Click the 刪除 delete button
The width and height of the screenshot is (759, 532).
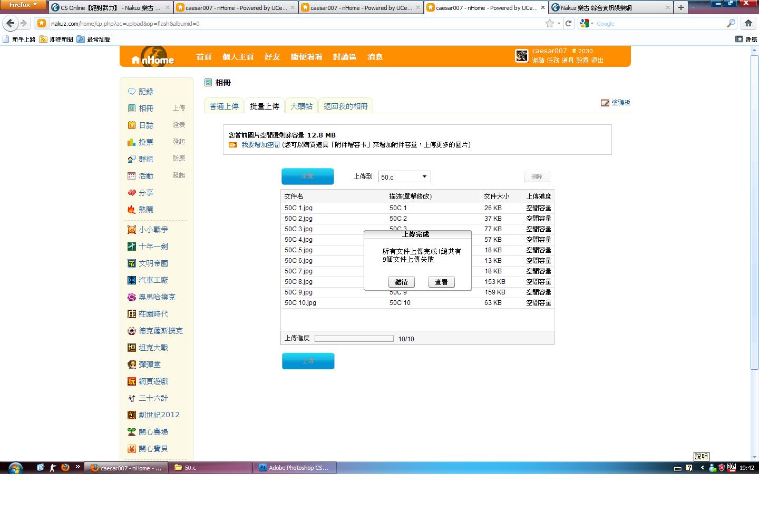(x=537, y=176)
